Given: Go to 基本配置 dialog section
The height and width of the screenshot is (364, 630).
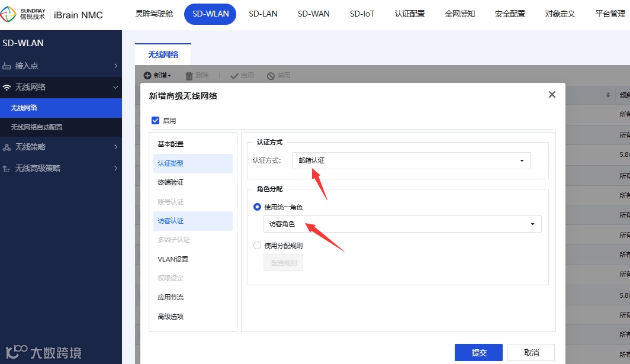Looking at the screenshot, I should point(193,144).
